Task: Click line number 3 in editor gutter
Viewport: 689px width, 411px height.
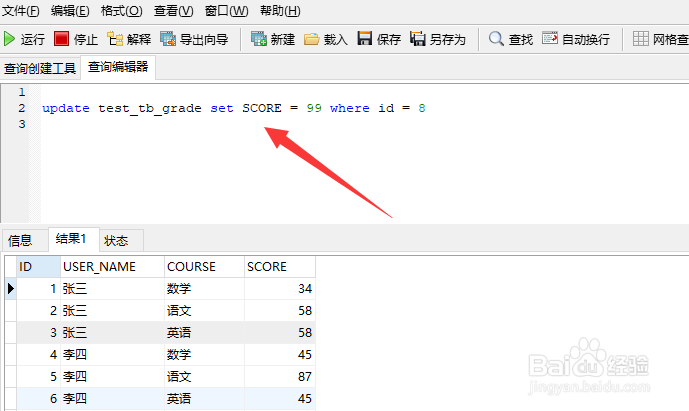Action: [x=22, y=124]
